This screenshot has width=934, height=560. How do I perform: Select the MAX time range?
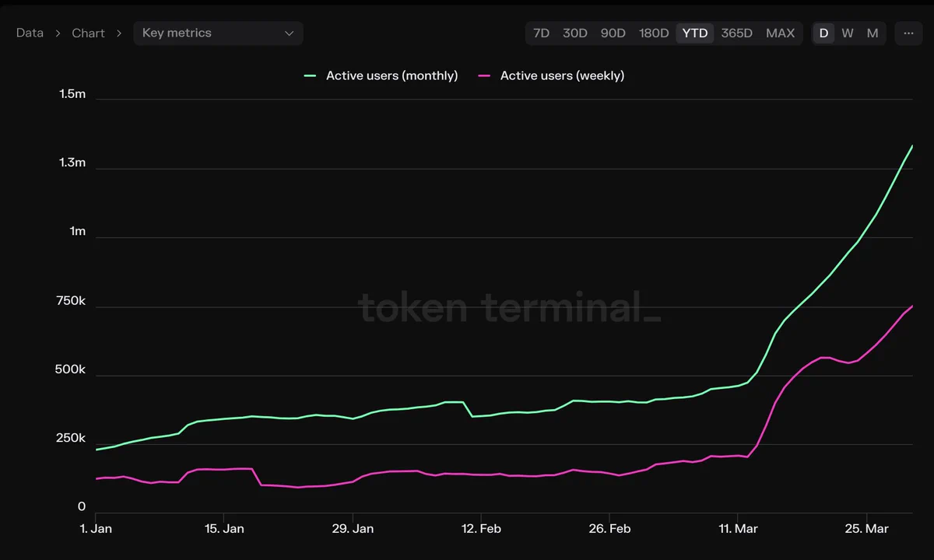click(780, 33)
